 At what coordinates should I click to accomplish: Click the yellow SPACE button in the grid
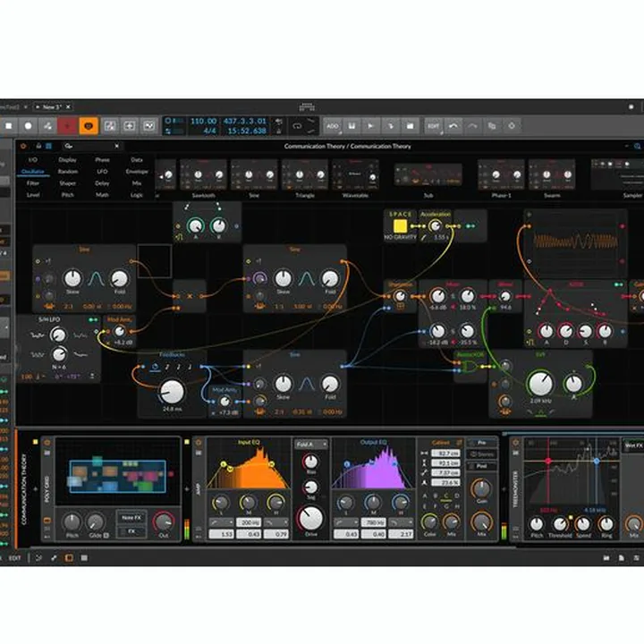400,226
